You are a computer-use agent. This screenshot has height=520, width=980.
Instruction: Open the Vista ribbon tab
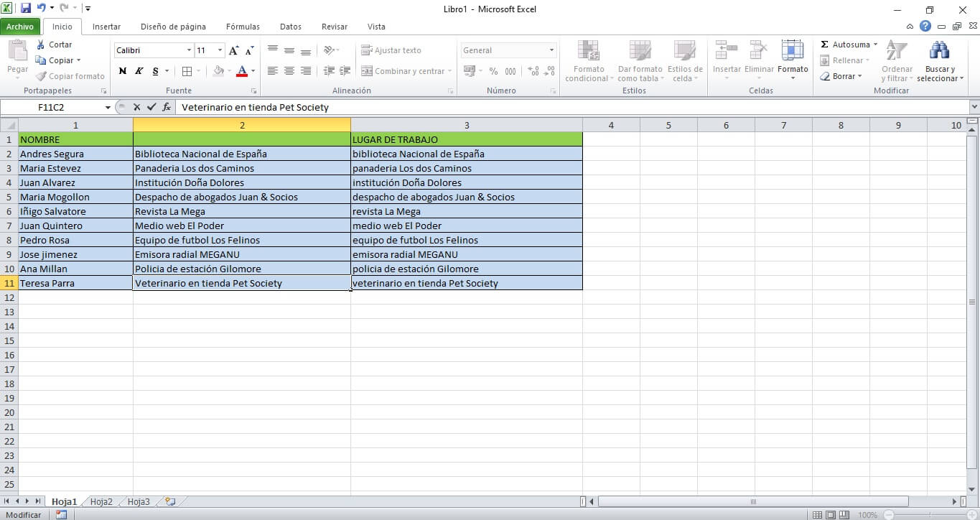click(x=376, y=27)
